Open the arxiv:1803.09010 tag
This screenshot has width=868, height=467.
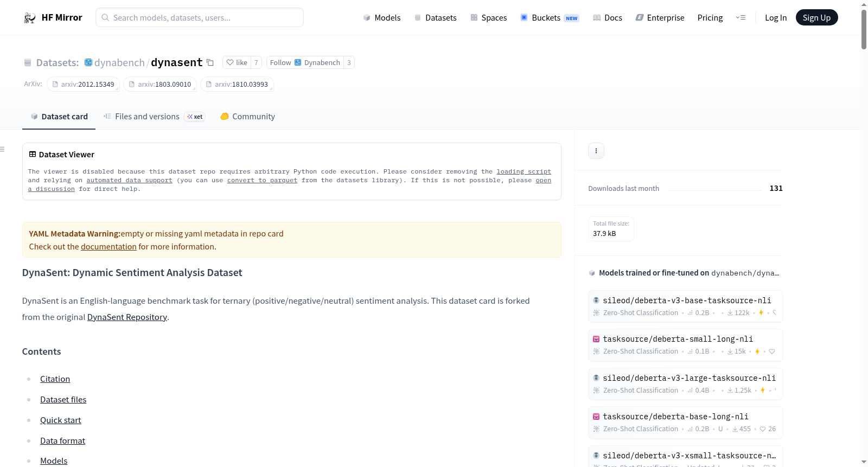(x=159, y=85)
